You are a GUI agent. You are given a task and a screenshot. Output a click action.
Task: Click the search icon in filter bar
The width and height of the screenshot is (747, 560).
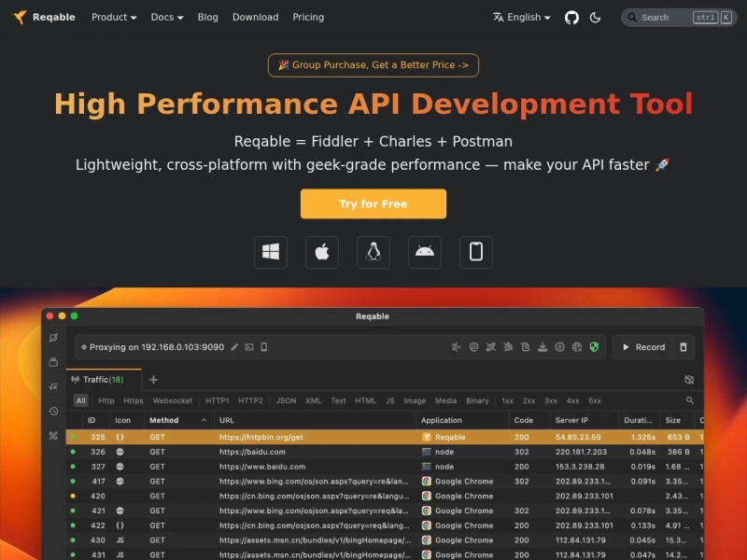(x=689, y=400)
